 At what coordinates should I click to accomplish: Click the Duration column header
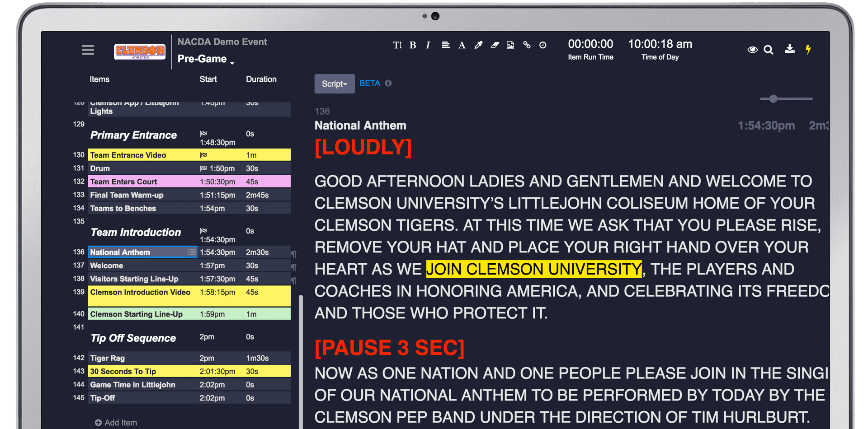[x=261, y=79]
